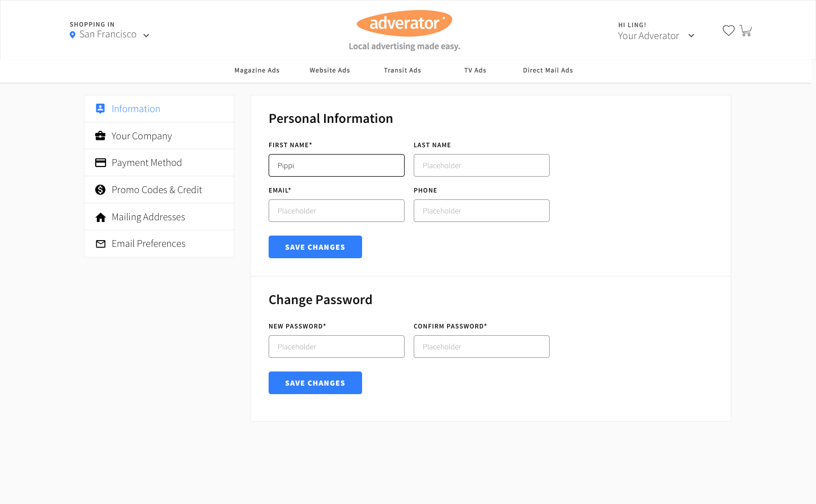The width and height of the screenshot is (816, 504).
Task: Click the credit card Payment Method icon
Action: (x=100, y=163)
